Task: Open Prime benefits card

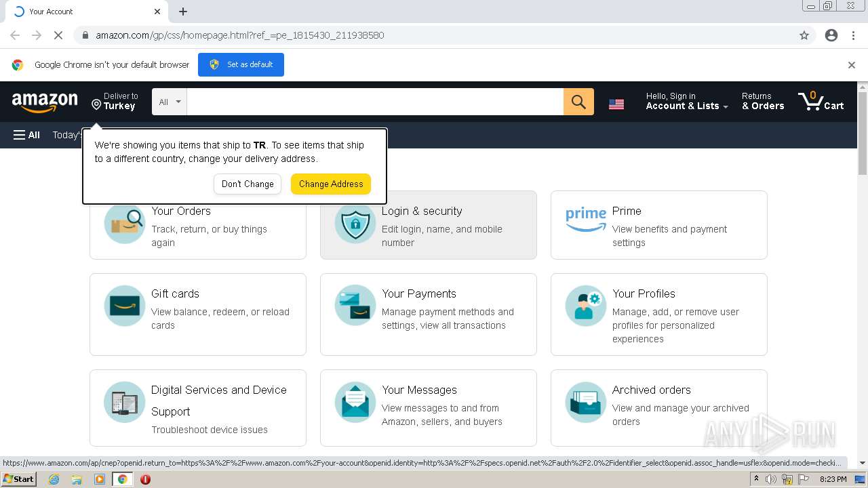Action: pos(659,225)
